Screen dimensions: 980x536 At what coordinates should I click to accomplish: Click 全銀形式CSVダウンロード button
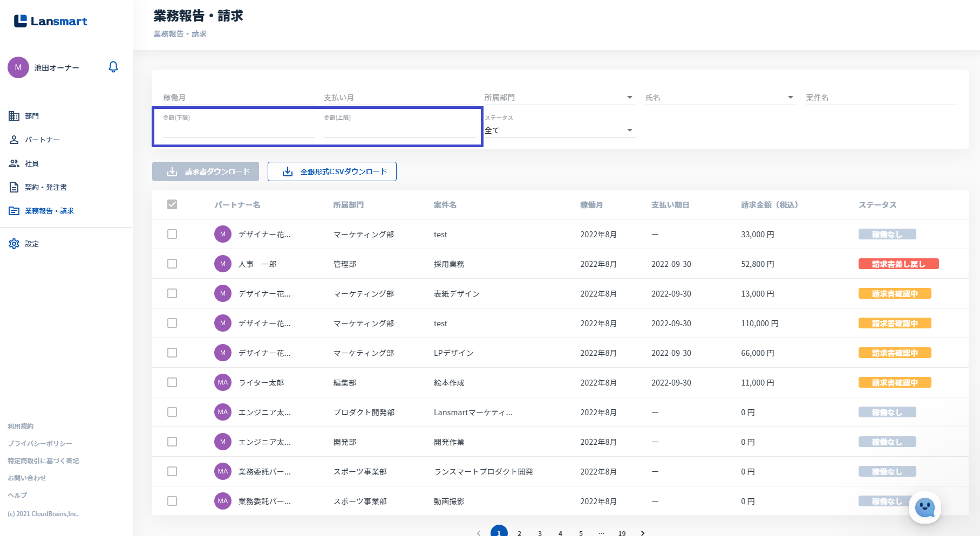[x=332, y=171]
